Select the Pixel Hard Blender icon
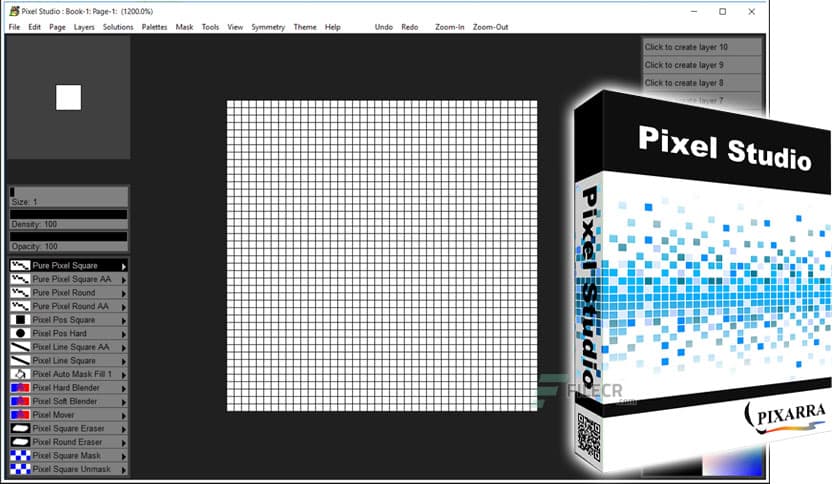 click(x=20, y=388)
